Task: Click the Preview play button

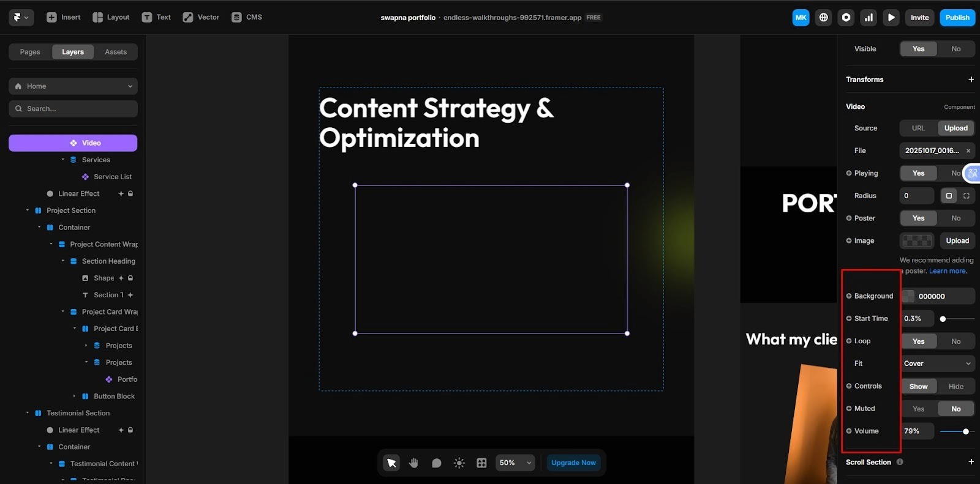Action: [891, 17]
